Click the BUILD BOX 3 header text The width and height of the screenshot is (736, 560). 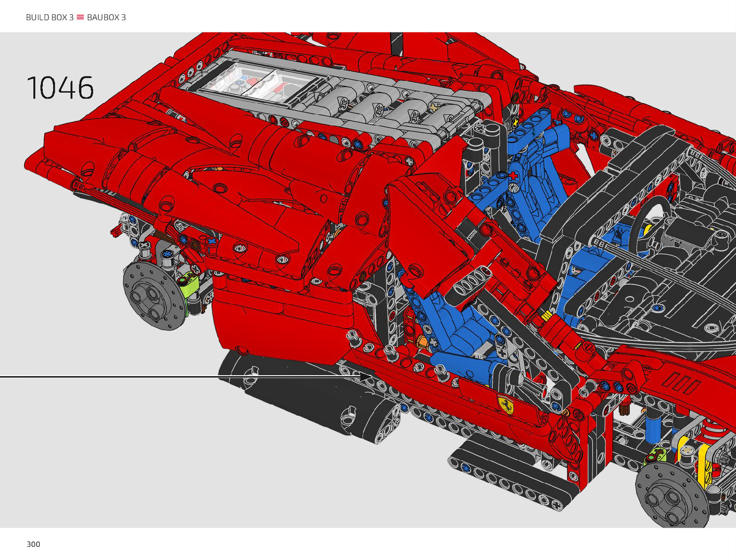coord(50,17)
